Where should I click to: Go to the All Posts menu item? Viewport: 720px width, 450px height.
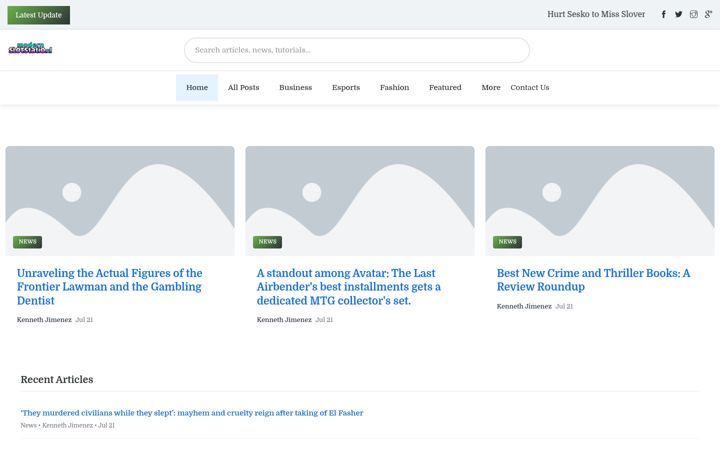coord(243,88)
